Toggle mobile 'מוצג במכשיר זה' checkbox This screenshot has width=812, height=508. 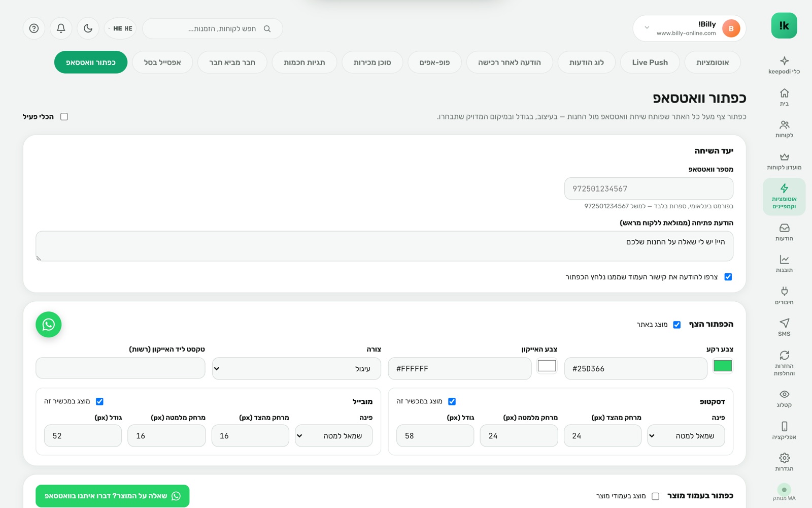tap(100, 401)
